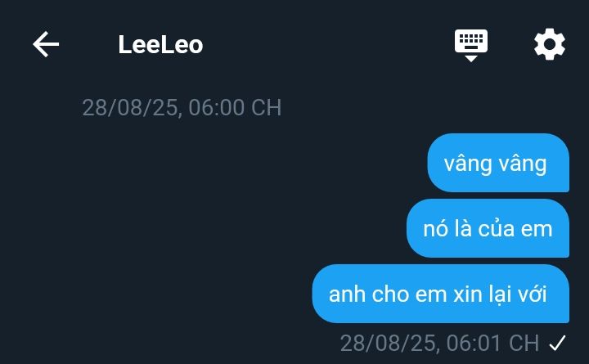Viewport: 589px width, 364px height.
Task: Click "với" at end of last bubble
Action: 533,294
